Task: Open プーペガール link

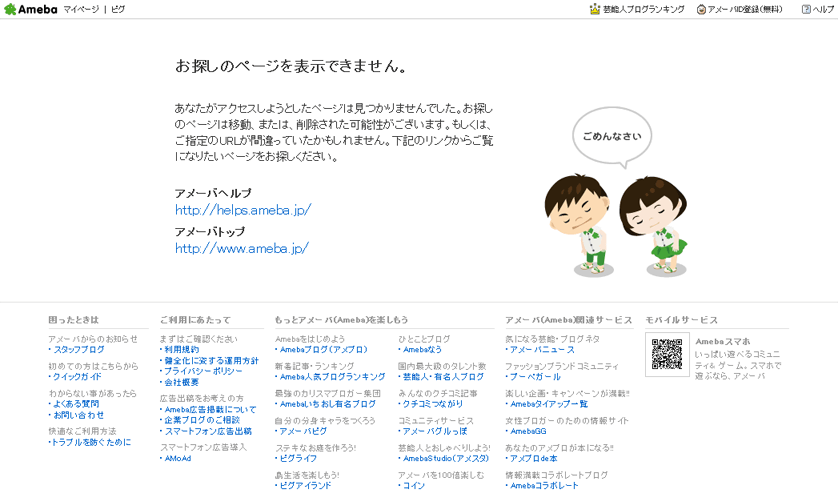Action: point(536,377)
